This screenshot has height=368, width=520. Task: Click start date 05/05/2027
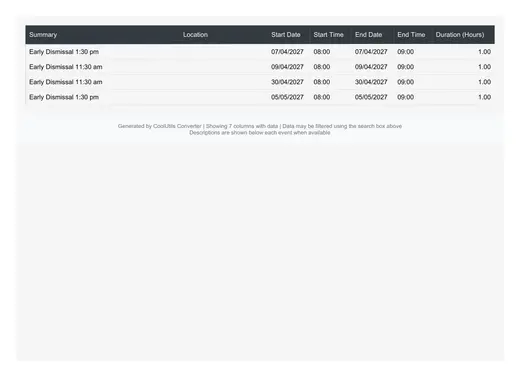pos(287,97)
